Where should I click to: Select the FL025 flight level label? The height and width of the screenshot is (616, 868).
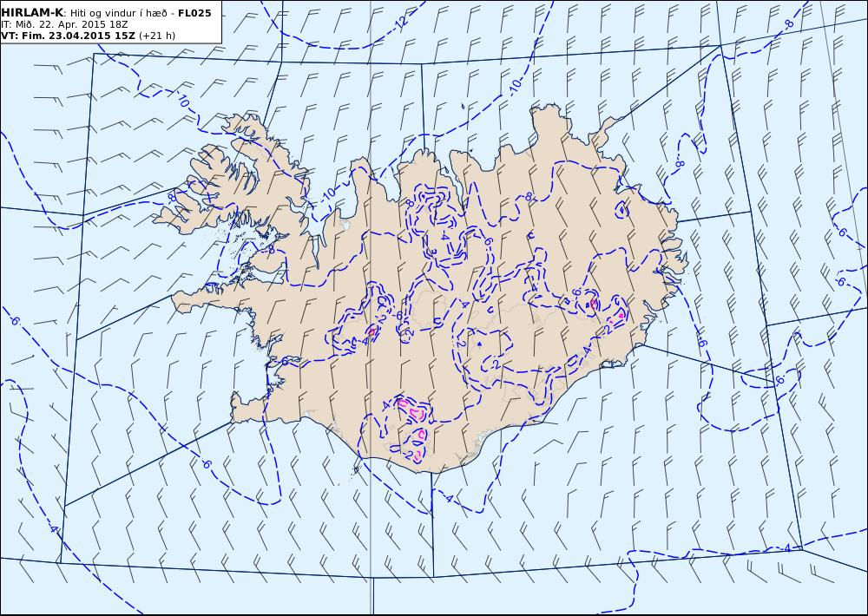point(194,13)
